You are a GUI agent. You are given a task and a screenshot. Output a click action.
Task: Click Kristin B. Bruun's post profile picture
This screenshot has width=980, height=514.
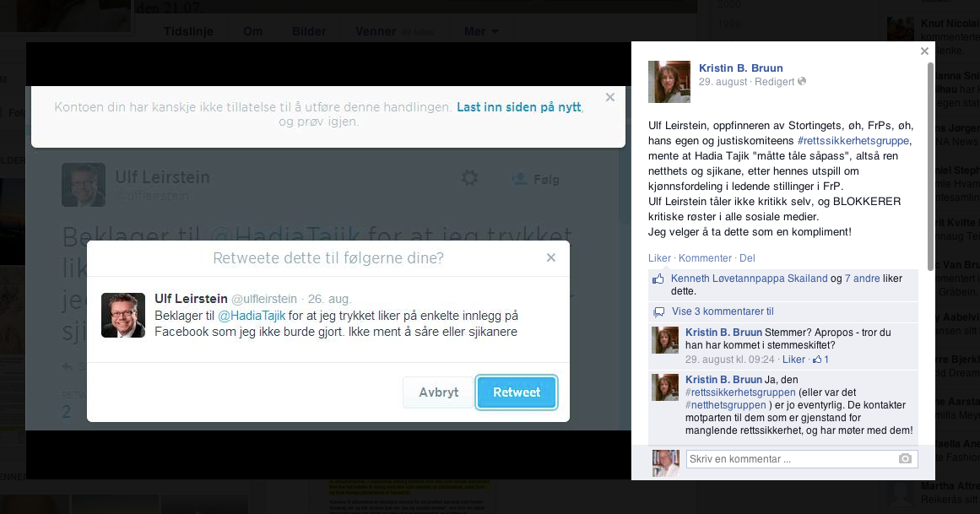coord(669,82)
